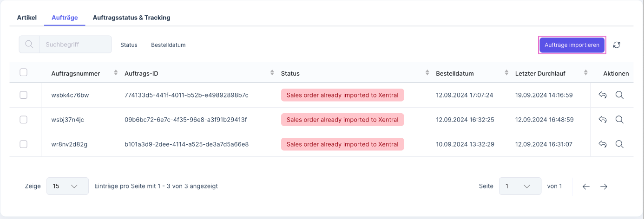Go to next page with right arrow
The height and width of the screenshot is (219, 644).
coord(604,187)
